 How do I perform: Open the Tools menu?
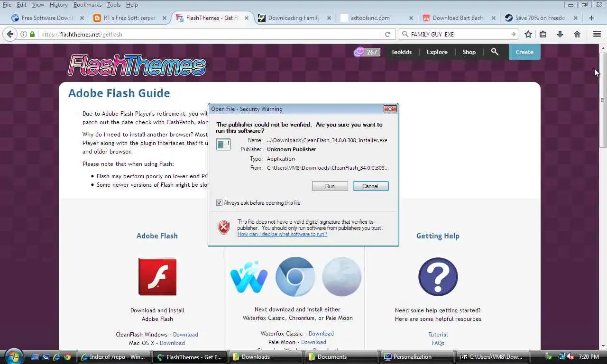(x=114, y=5)
